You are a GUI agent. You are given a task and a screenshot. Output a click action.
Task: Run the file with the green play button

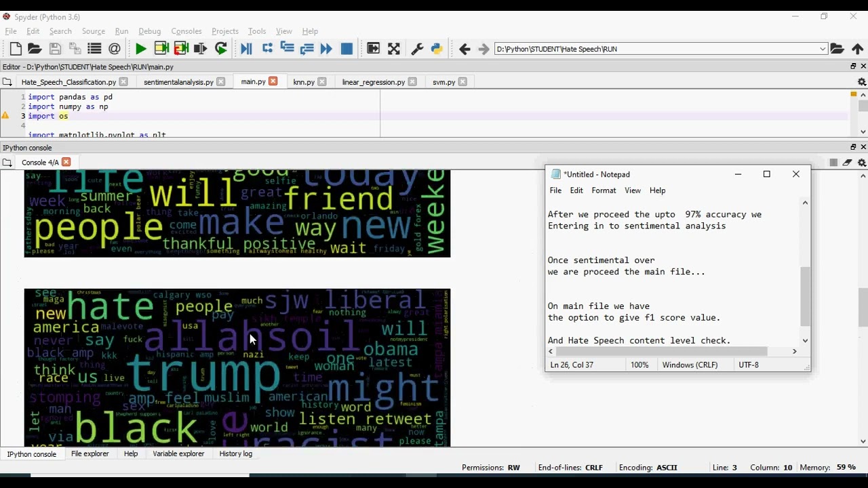(x=141, y=49)
